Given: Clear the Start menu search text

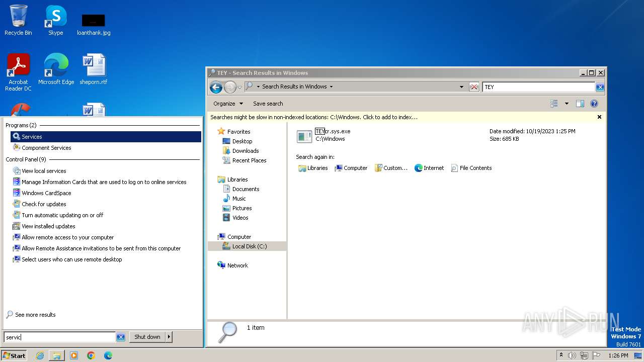Looking at the screenshot, I should [121, 337].
